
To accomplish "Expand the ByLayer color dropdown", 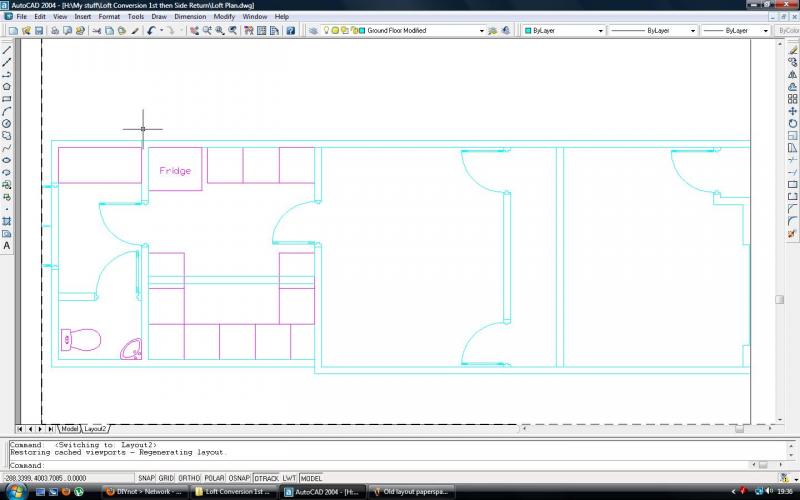I will tap(600, 31).
